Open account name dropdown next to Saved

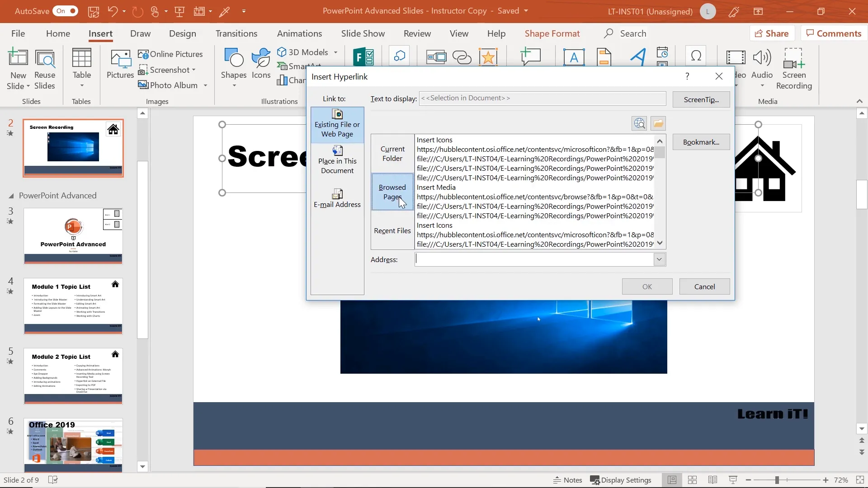pos(526,11)
